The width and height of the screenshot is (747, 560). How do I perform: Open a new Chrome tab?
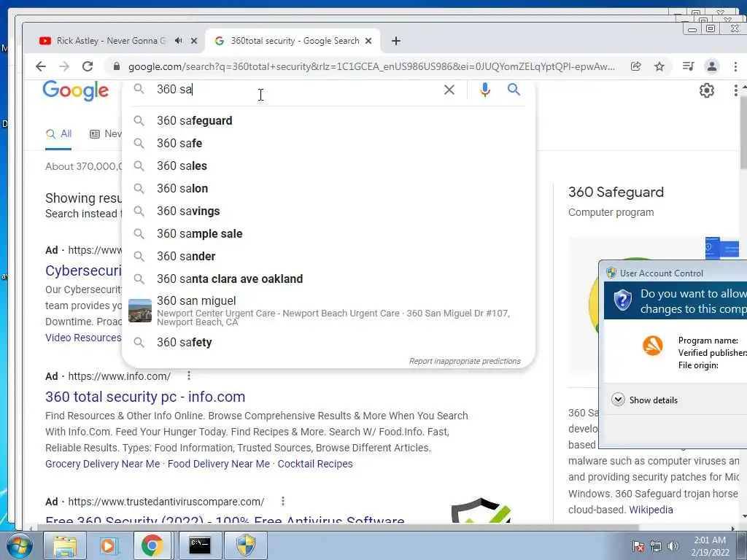point(396,41)
